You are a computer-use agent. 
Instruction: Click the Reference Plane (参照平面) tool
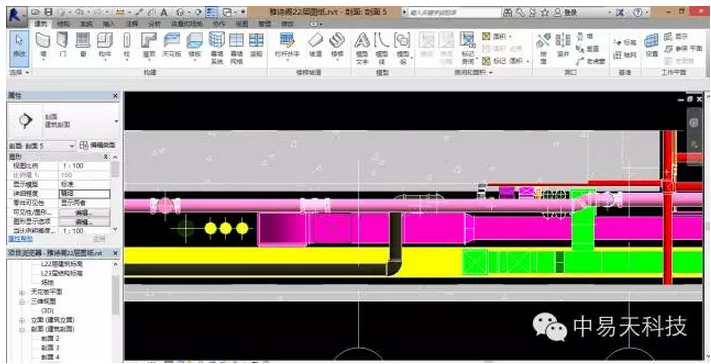(683, 49)
